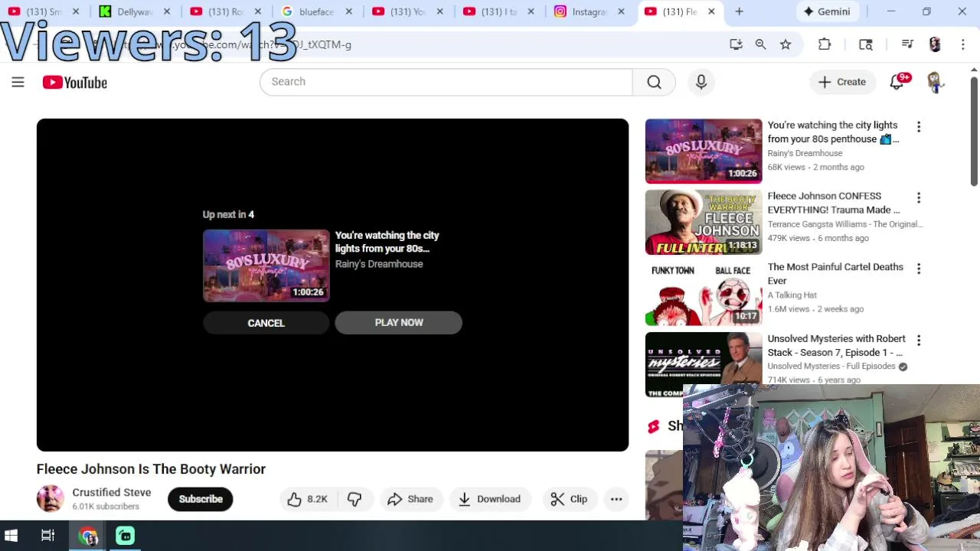
Task: Open Fleece Johnson full interview thumbnail
Action: coord(704,222)
